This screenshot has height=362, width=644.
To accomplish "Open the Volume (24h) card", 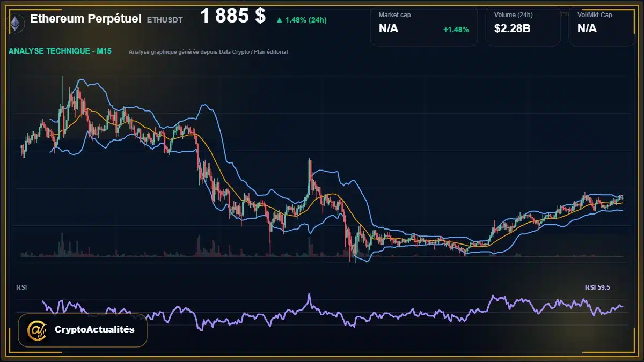I will click(523, 26).
